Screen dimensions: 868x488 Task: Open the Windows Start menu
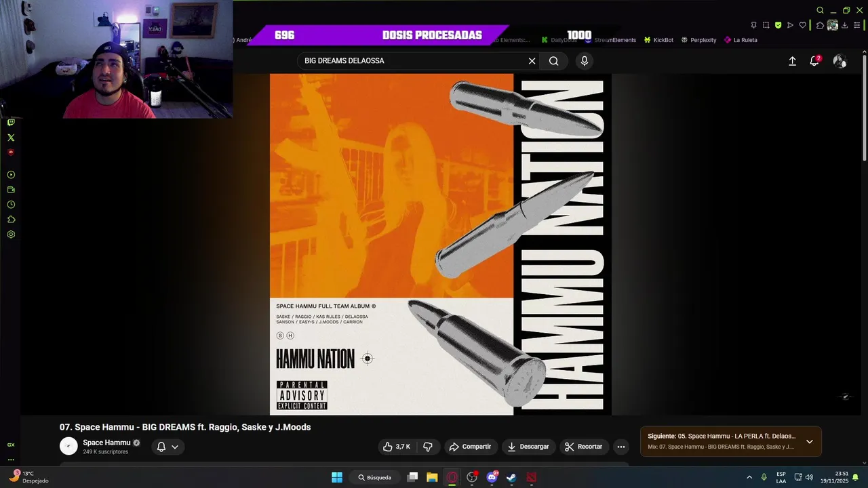337,477
